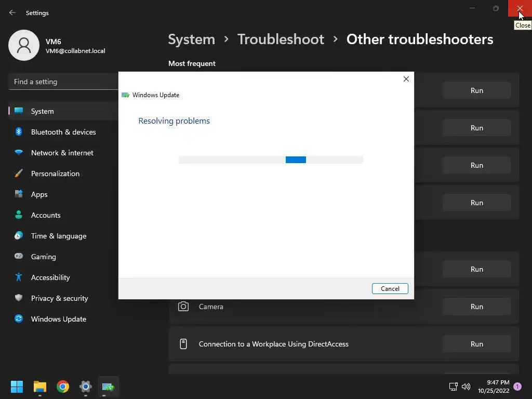
Task: Close the Windows Update troubleshooter dialog
Action: coord(406,79)
